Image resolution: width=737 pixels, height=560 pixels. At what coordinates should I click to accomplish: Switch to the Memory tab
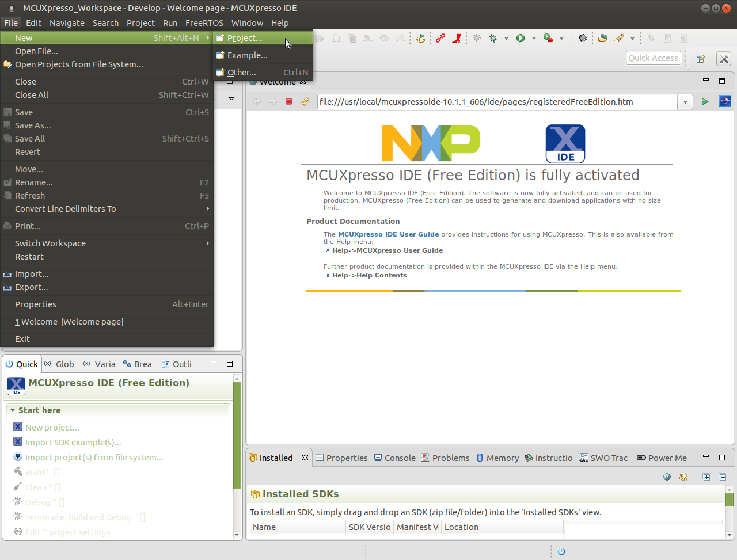[497, 458]
